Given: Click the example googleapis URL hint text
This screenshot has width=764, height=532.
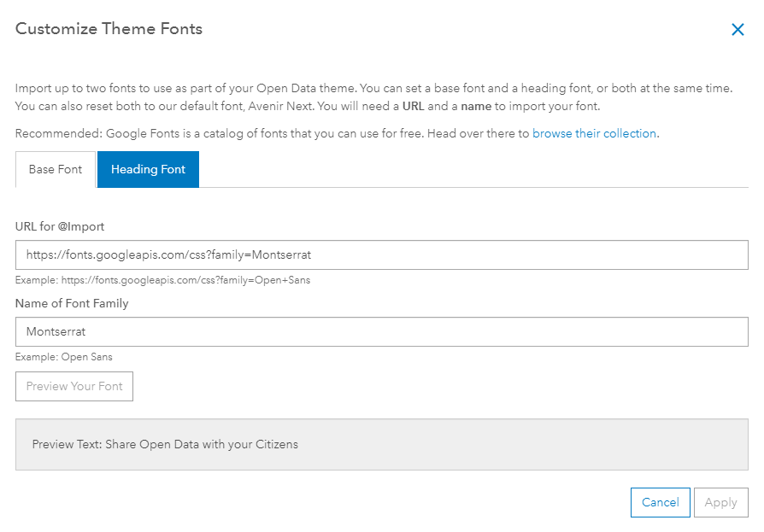Looking at the screenshot, I should tap(162, 280).
